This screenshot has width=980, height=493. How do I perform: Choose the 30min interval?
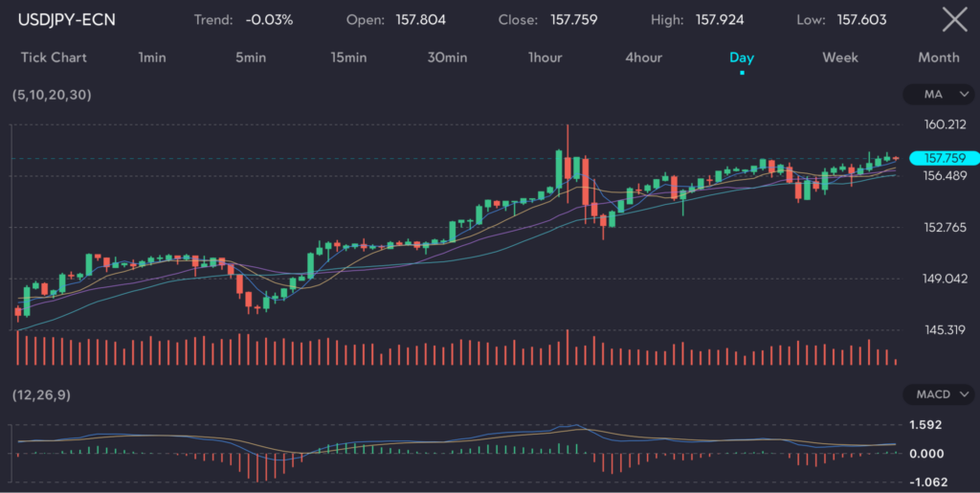tap(447, 57)
